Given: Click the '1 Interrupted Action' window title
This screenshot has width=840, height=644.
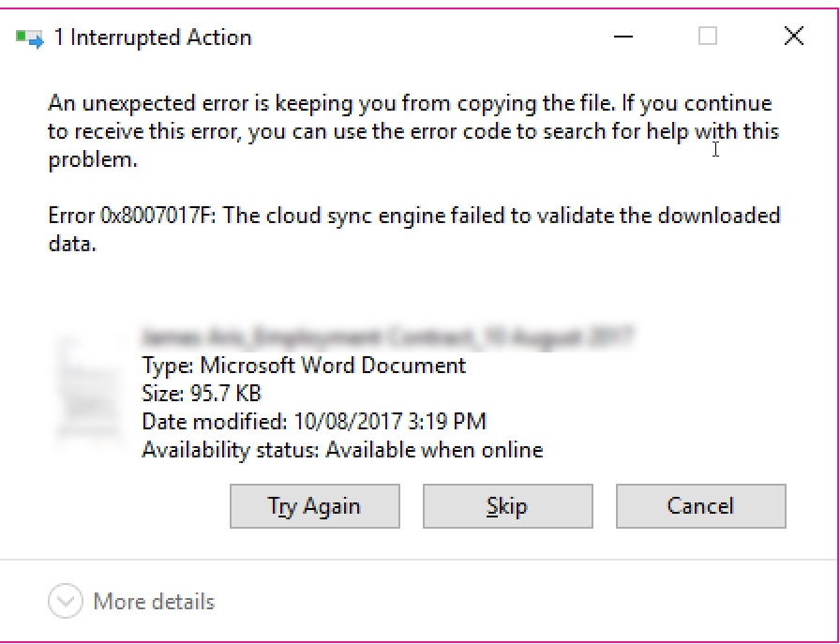Looking at the screenshot, I should click(153, 38).
